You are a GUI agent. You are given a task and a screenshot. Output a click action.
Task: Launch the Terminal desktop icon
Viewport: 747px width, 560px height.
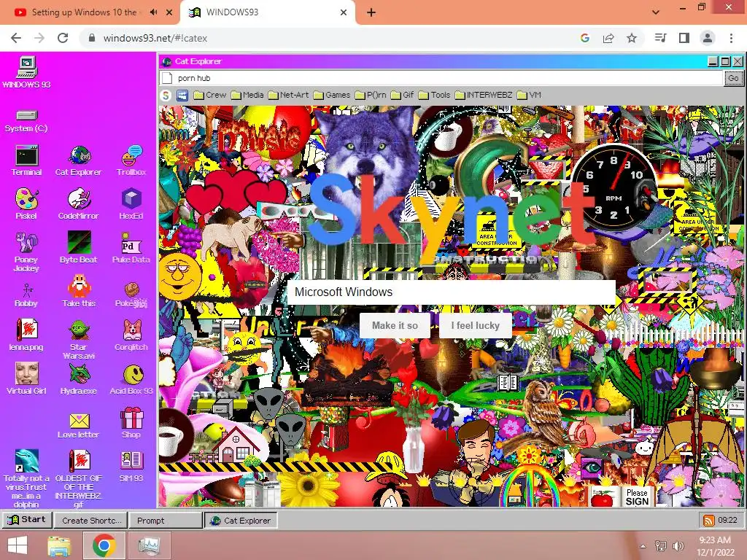pos(26,160)
